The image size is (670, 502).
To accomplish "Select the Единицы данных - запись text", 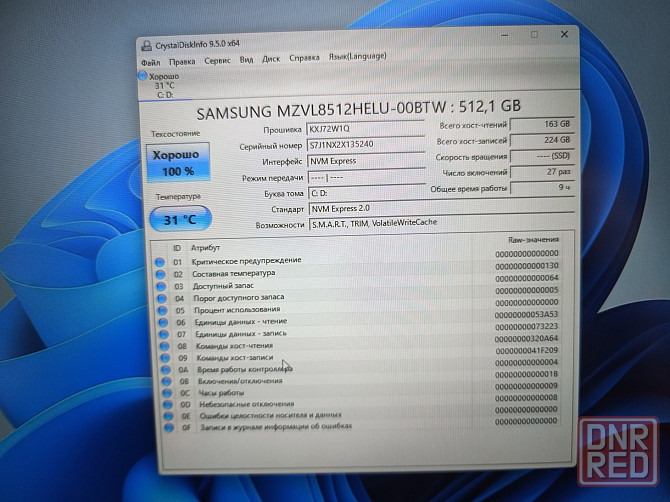I will [241, 334].
